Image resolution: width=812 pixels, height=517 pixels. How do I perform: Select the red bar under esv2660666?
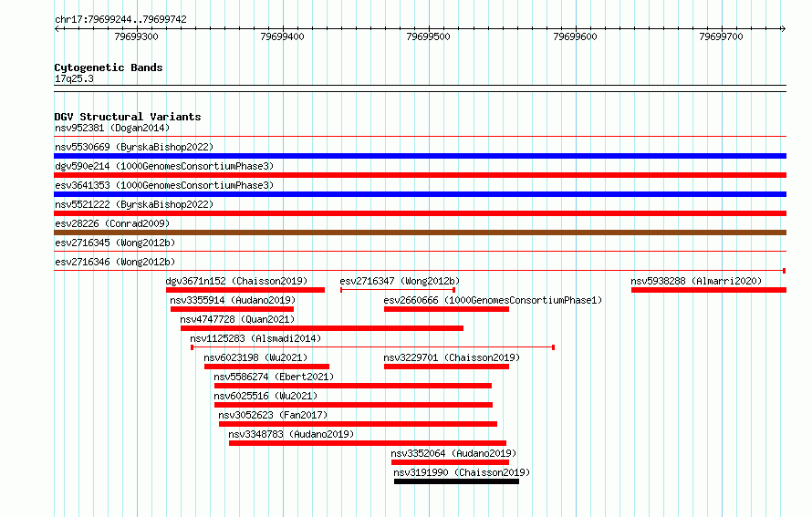(x=446, y=309)
